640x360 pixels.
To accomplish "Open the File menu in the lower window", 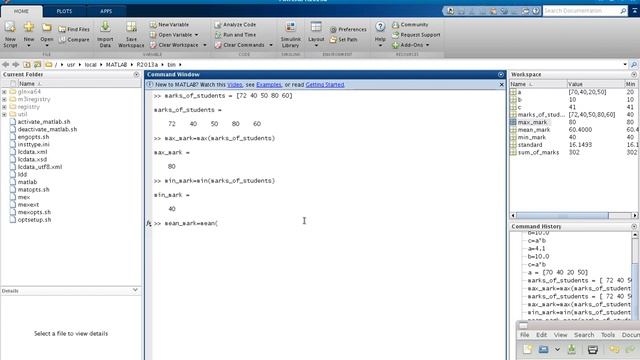I will 524,335.
